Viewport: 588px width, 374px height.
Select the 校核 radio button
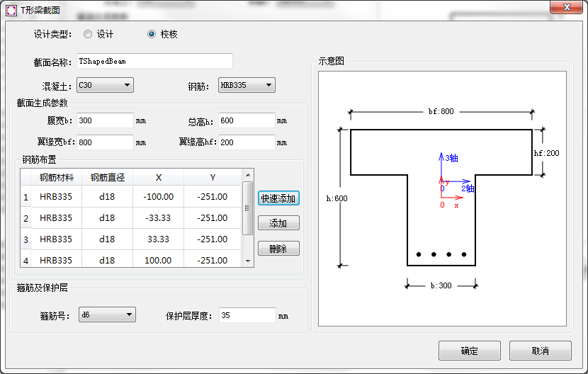point(151,34)
